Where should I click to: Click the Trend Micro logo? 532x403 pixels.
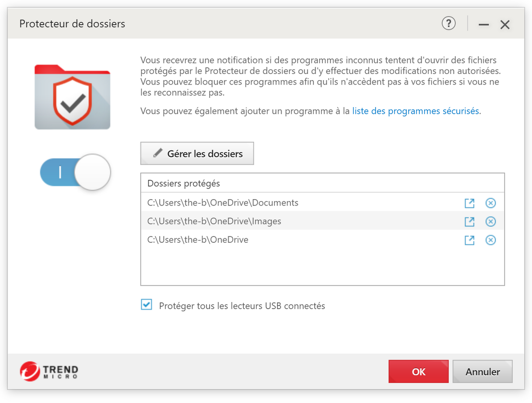coord(49,371)
